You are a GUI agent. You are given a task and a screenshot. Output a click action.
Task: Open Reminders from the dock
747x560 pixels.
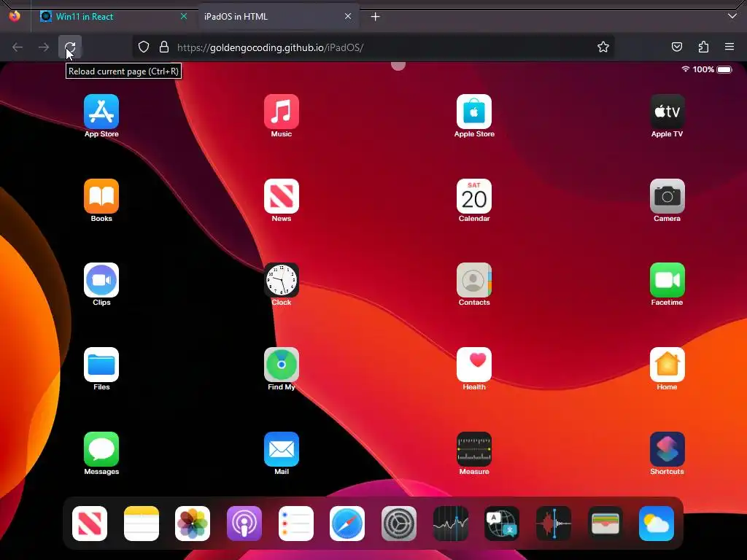pyautogui.click(x=296, y=524)
